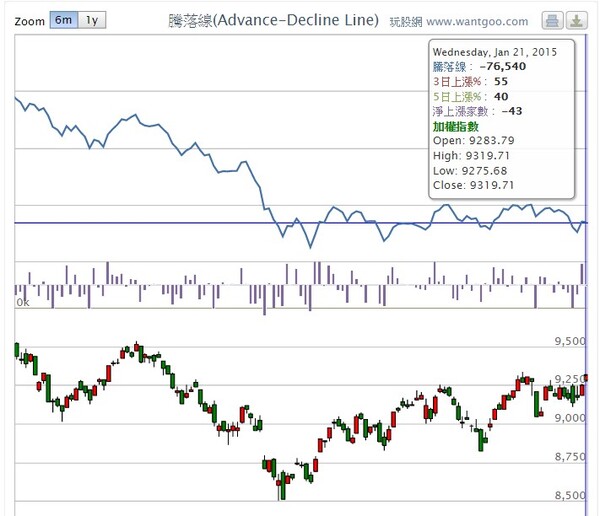The width and height of the screenshot is (600, 516).
Task: Click the 淨上漲家數 row in tooltip
Action: (477, 111)
